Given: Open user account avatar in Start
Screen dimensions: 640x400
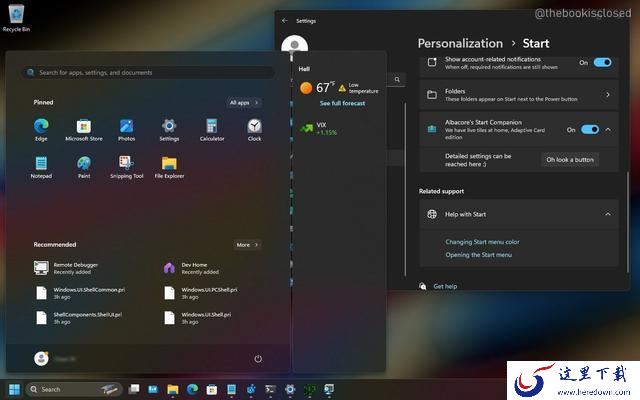Looking at the screenshot, I should click(41, 358).
